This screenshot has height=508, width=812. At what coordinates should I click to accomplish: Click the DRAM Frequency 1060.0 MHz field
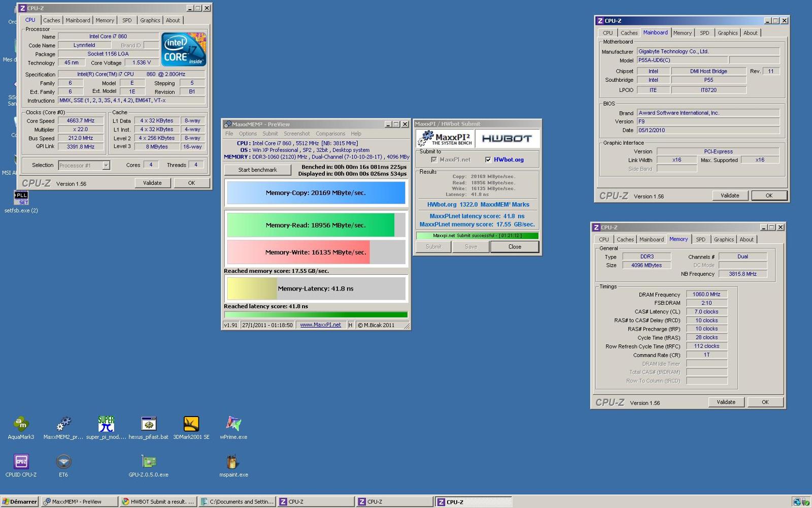click(x=706, y=295)
